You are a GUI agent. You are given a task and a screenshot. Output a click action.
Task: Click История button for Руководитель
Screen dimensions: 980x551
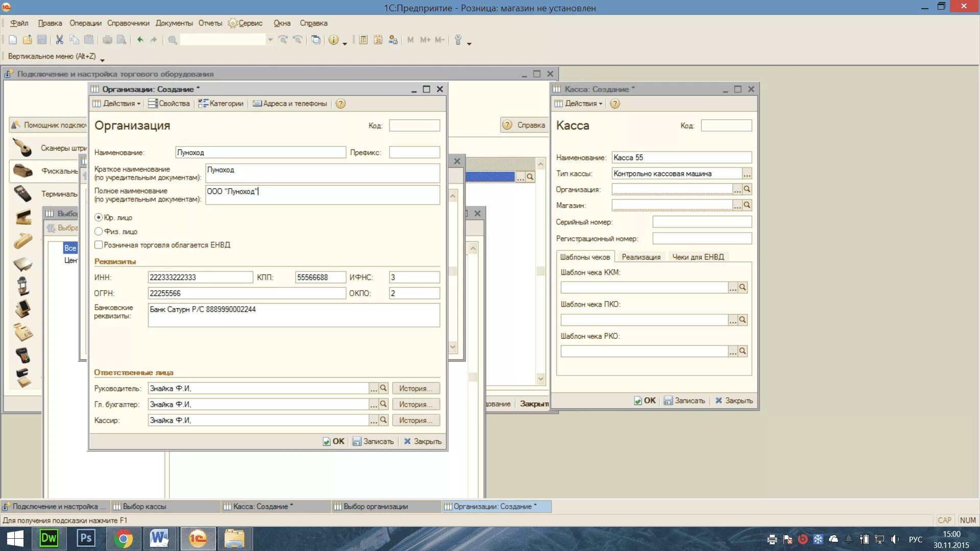tap(415, 388)
